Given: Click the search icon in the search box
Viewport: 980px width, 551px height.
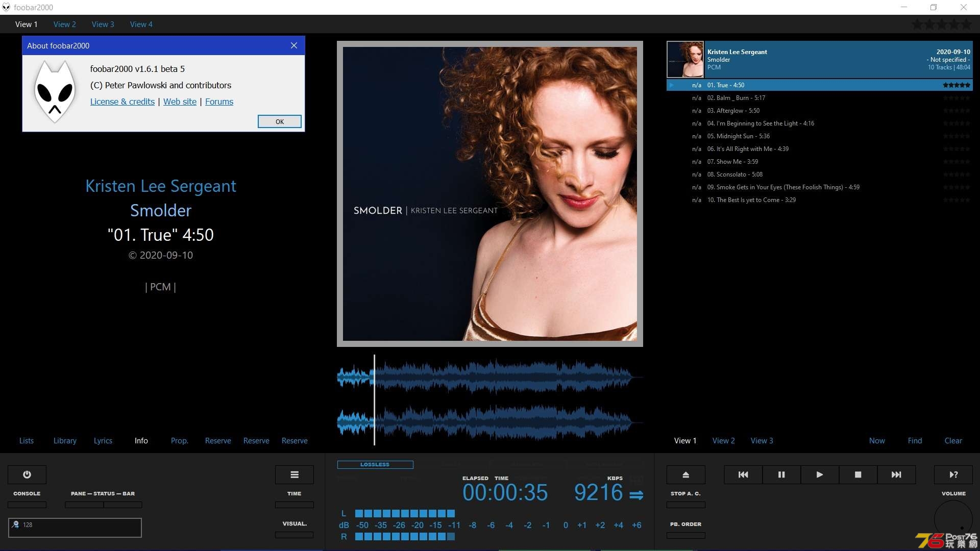Looking at the screenshot, I should click(x=16, y=524).
